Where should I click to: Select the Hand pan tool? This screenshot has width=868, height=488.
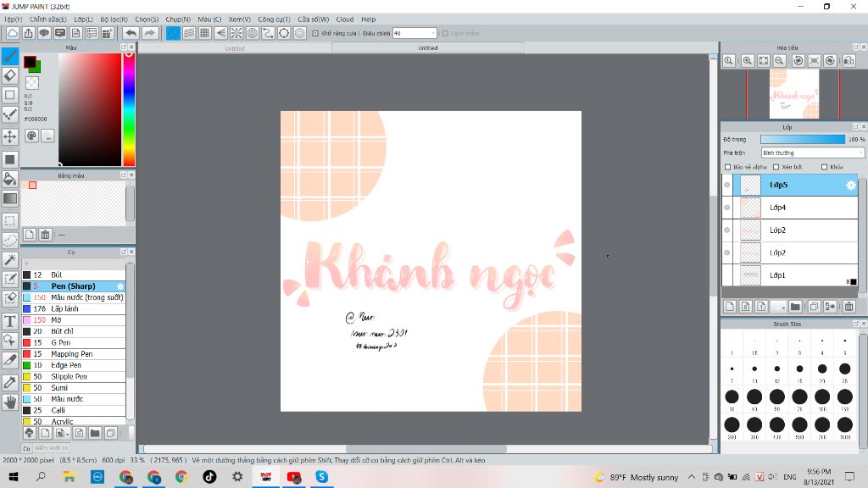coord(10,402)
